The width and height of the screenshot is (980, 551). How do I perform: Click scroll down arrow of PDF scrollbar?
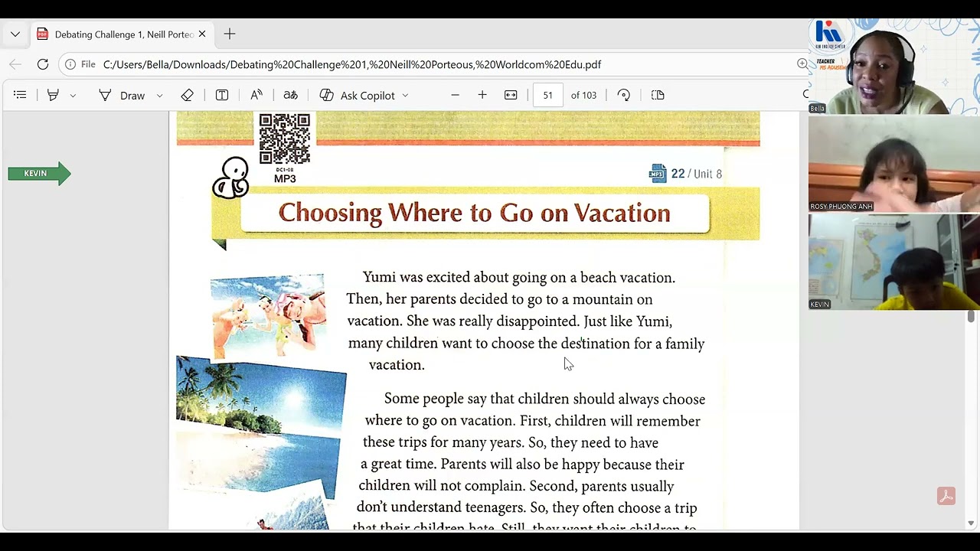[x=971, y=523]
